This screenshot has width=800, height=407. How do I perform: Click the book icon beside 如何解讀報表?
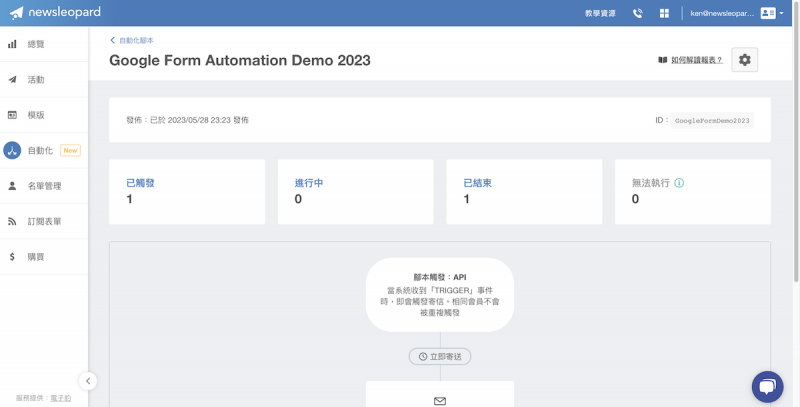(663, 60)
